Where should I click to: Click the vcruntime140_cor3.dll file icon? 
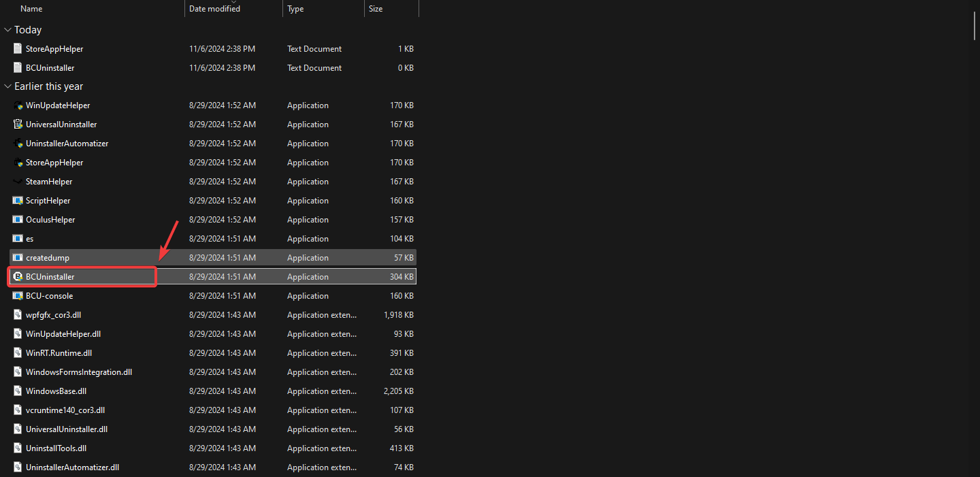pyautogui.click(x=18, y=410)
